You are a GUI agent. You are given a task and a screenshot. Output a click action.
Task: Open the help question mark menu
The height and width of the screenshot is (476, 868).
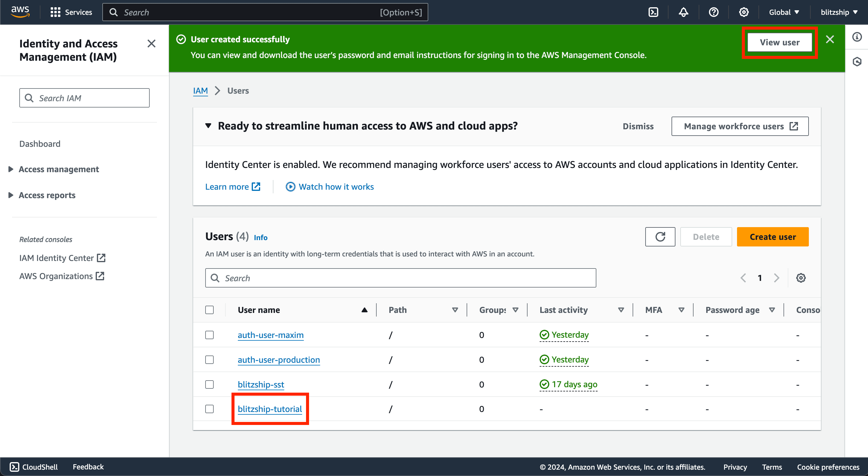(x=713, y=12)
